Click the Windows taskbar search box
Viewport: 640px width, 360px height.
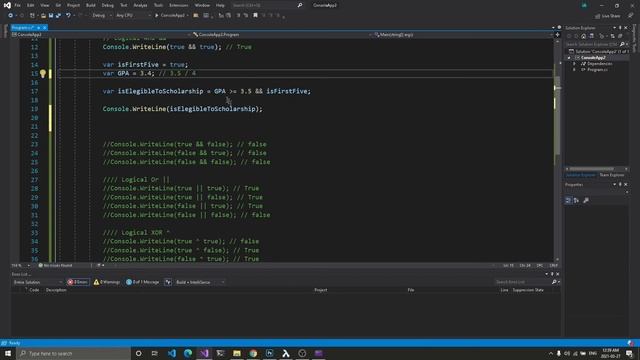tap(74, 353)
